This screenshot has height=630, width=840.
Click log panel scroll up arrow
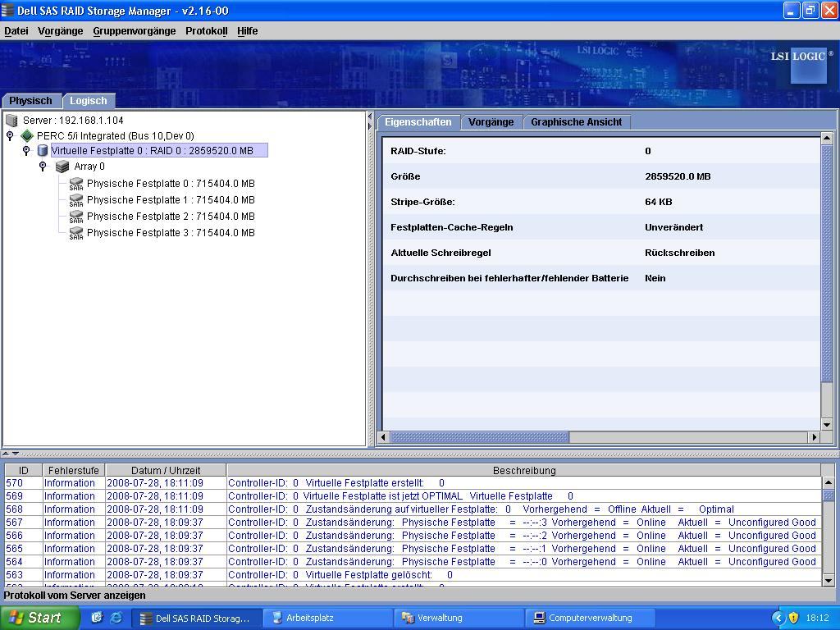829,482
